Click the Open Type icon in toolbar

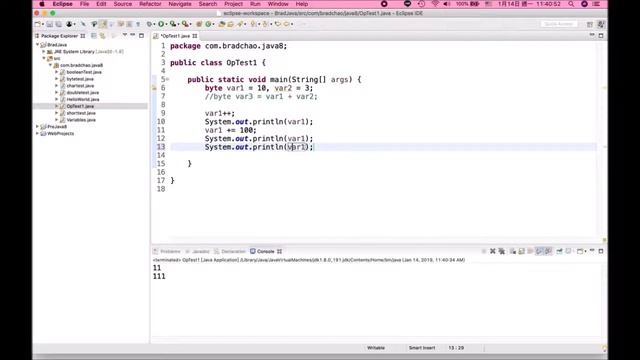tap(222, 24)
